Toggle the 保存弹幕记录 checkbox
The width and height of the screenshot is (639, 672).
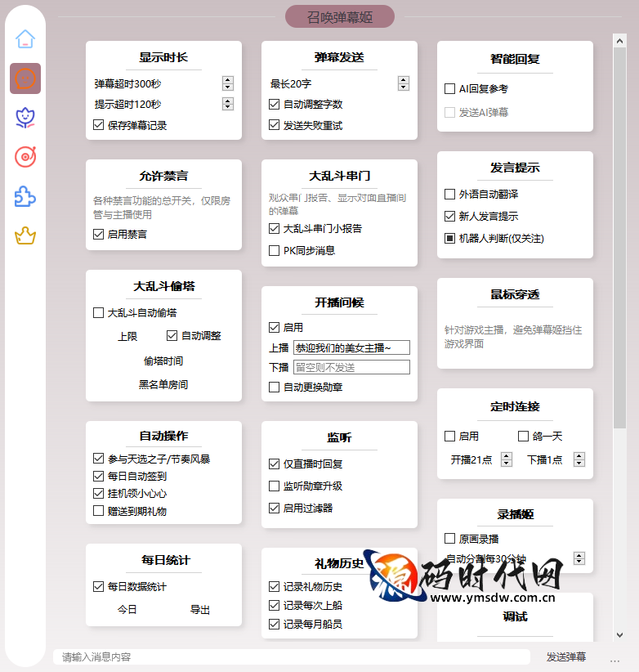[x=99, y=126]
